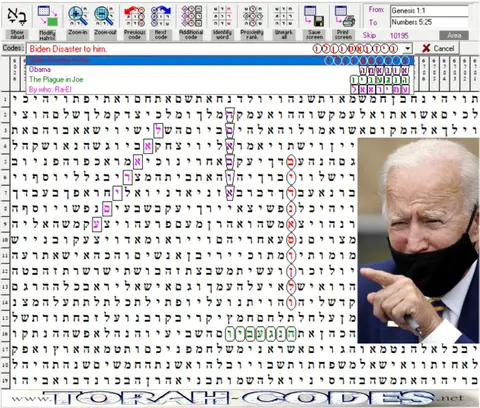Select 'Obama' in the codes list
This screenshot has width=480, height=408.
(220, 70)
